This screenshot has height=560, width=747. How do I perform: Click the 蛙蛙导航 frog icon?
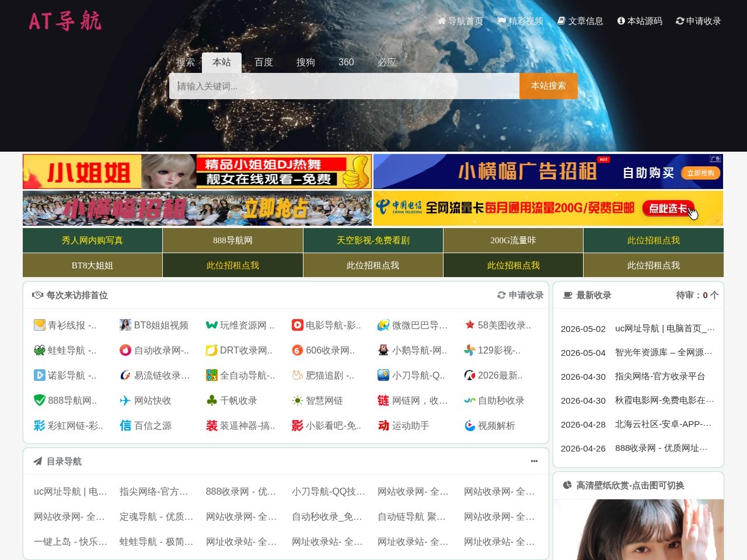[x=40, y=350]
